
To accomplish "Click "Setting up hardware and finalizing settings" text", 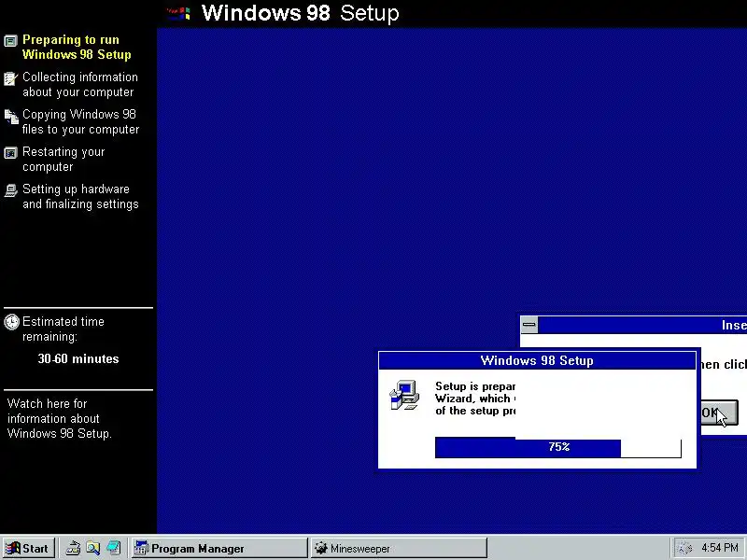I will [x=80, y=197].
